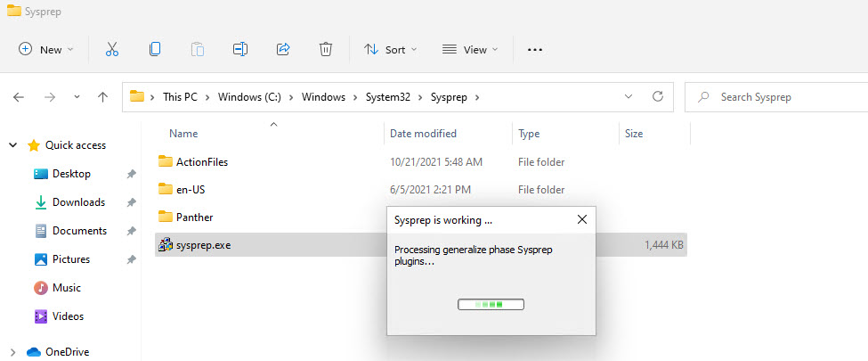868x361 pixels.
Task: Click the search magnifier icon
Action: tap(703, 97)
